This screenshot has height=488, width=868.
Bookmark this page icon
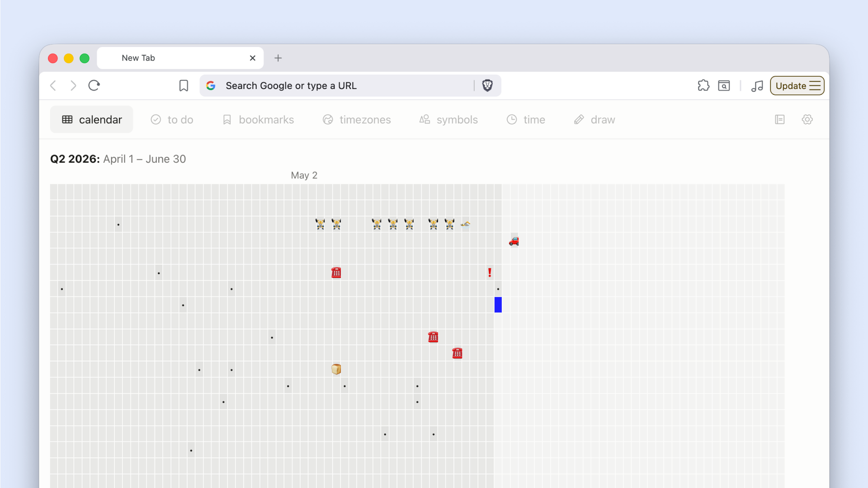184,85
